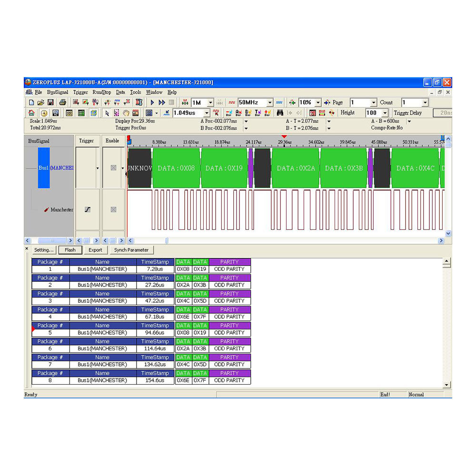Open the Count dropdown
Viewport: 476px width, 476px height.
425,103
